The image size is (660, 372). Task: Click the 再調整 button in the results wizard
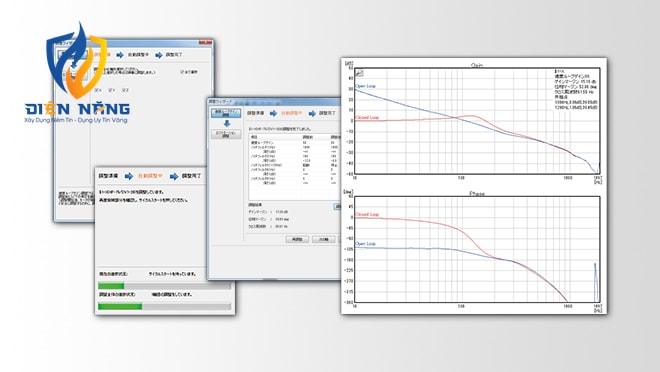[x=297, y=239]
